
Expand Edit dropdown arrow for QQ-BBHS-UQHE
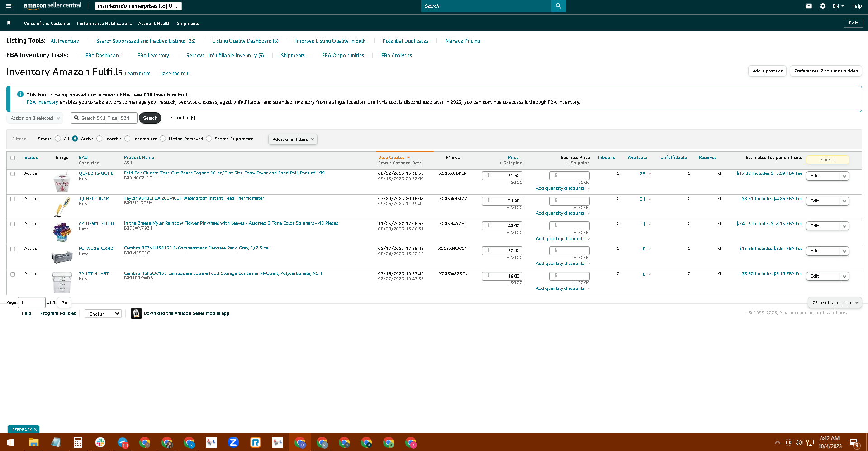click(844, 176)
